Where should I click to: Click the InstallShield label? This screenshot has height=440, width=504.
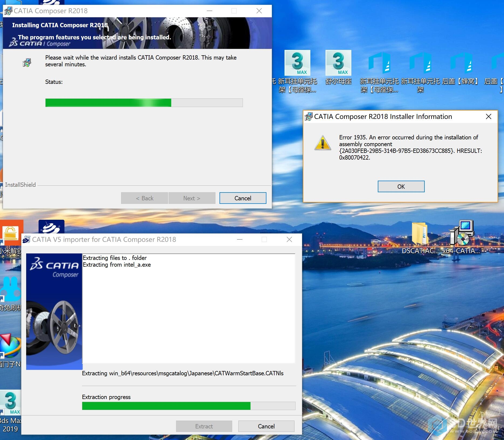click(20, 185)
